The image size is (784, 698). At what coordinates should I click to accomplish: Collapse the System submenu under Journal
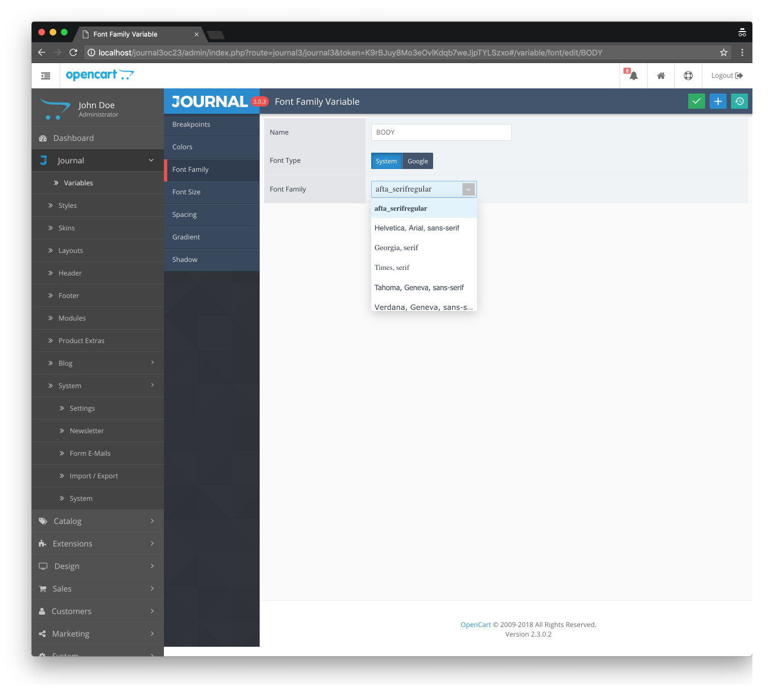(x=152, y=385)
